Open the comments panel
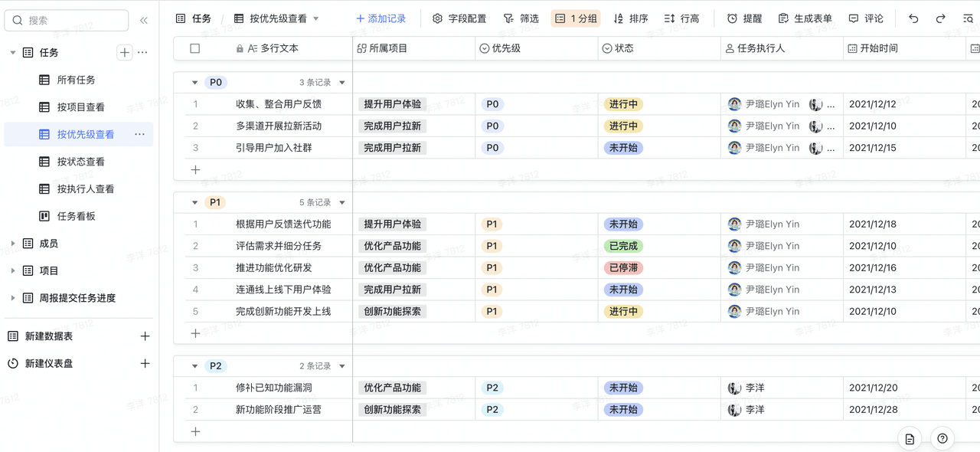980x452 pixels. (866, 18)
